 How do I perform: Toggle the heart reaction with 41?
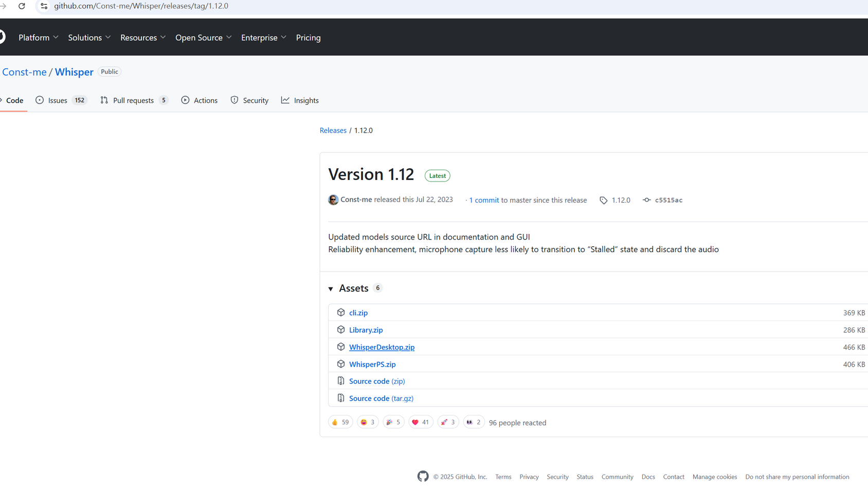click(420, 422)
